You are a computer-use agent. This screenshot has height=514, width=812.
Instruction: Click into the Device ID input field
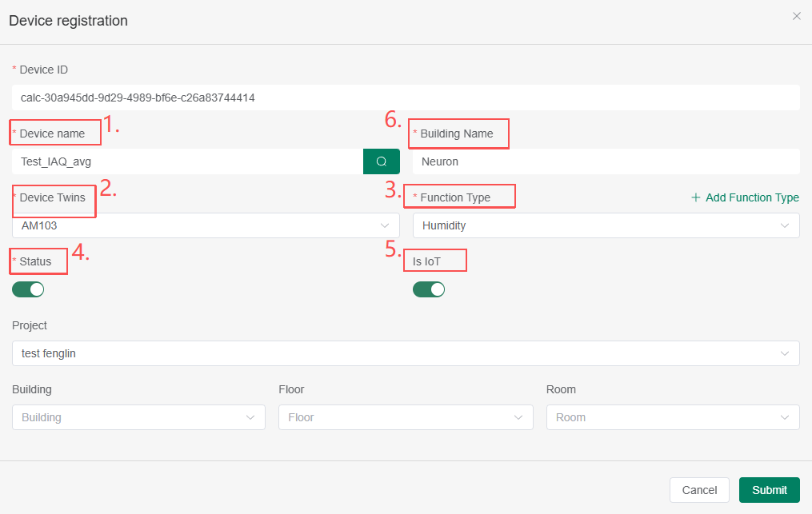click(406, 98)
